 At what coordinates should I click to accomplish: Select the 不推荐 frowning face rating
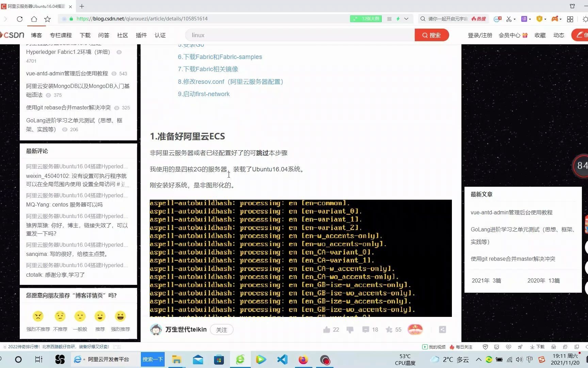pyautogui.click(x=60, y=316)
